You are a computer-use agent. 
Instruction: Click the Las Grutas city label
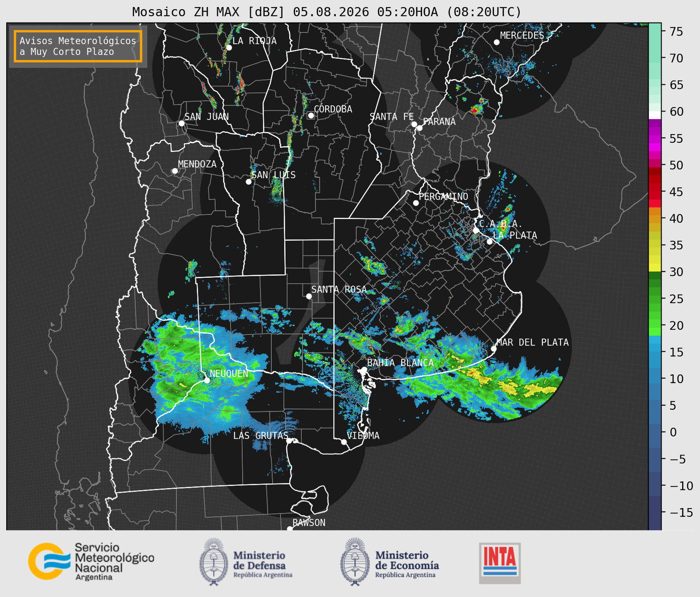pos(261,436)
